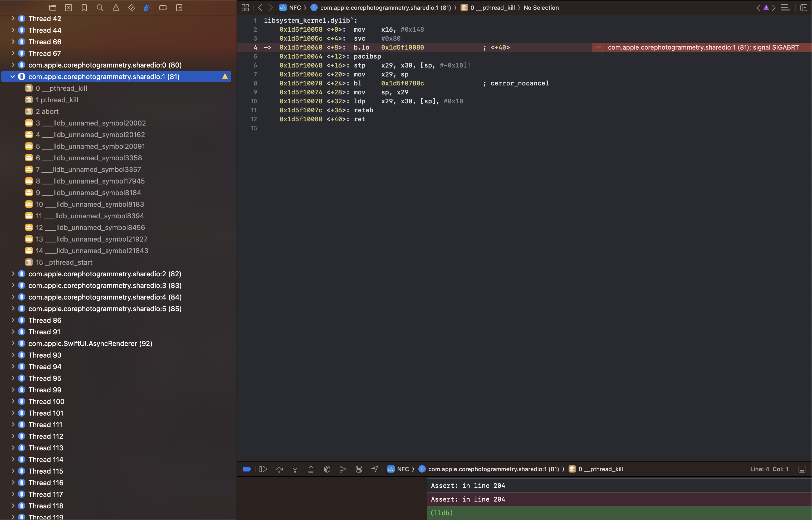The image size is (812, 520).
Task: Click Continue program execution button
Action: tap(263, 469)
